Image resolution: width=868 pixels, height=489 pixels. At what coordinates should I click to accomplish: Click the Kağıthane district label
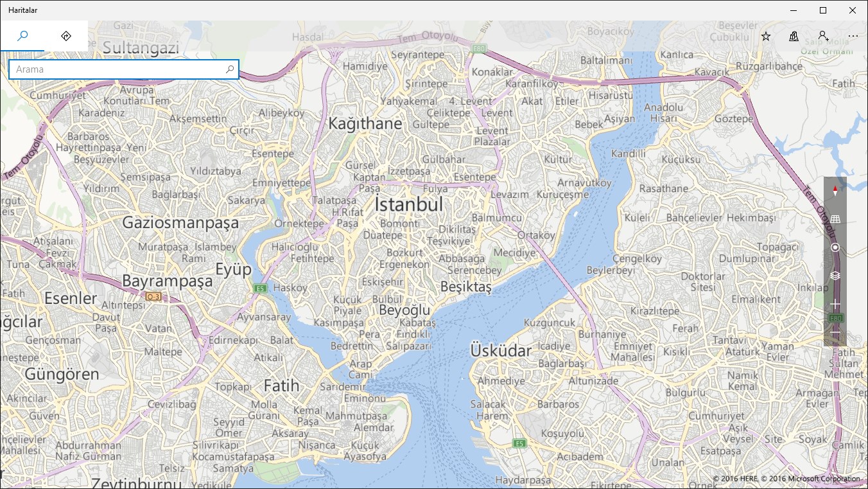pyautogui.click(x=365, y=124)
